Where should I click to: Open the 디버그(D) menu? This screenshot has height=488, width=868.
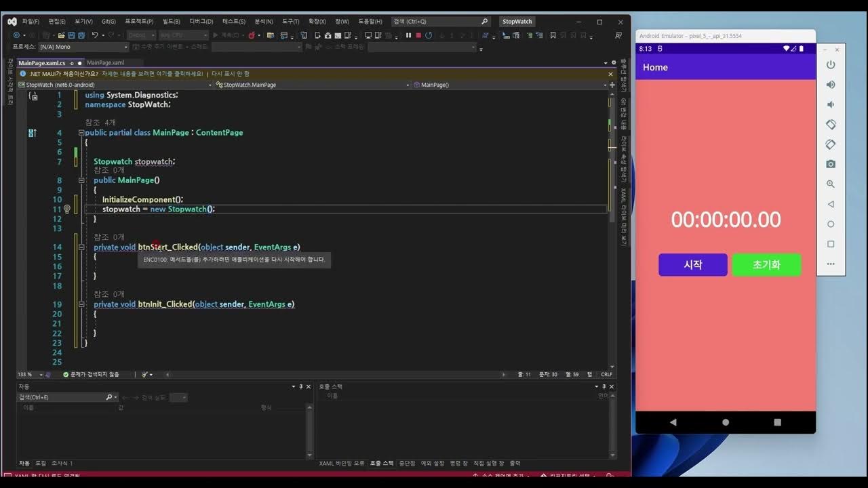click(201, 22)
